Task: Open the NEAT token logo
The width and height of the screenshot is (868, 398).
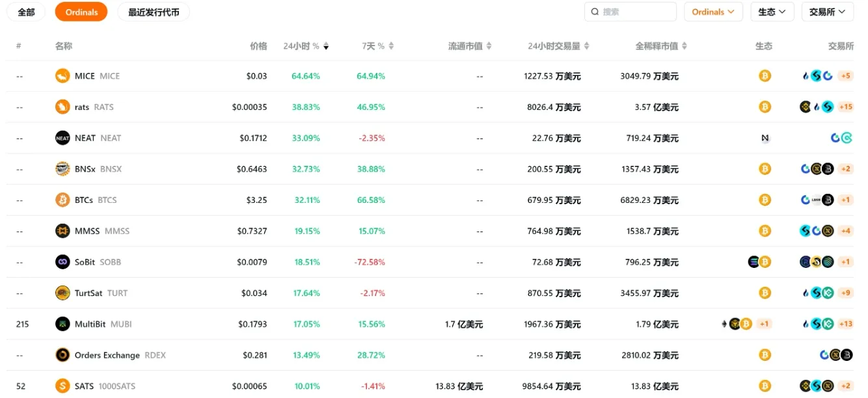Action: point(62,138)
